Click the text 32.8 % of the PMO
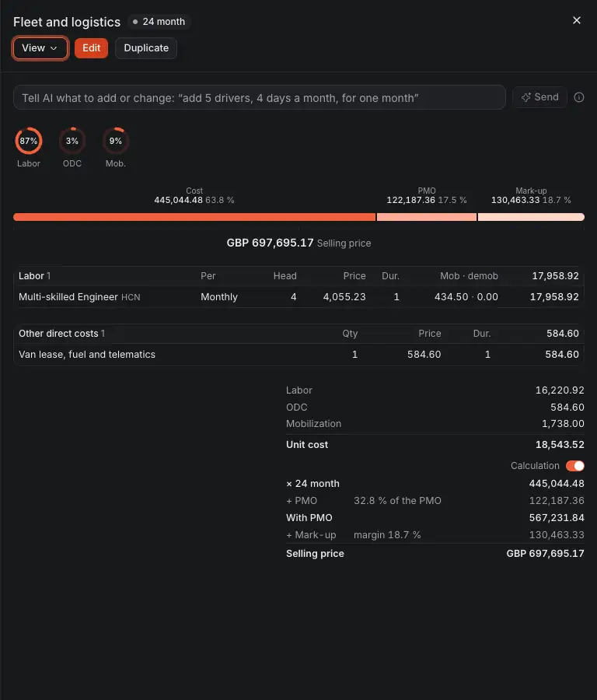The height and width of the screenshot is (700, 597). click(397, 501)
